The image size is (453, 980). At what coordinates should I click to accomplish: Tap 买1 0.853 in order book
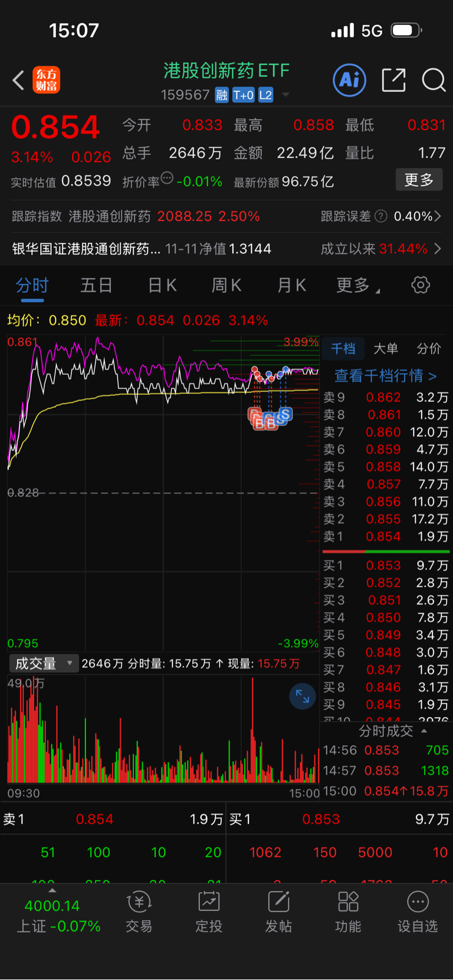point(386,565)
